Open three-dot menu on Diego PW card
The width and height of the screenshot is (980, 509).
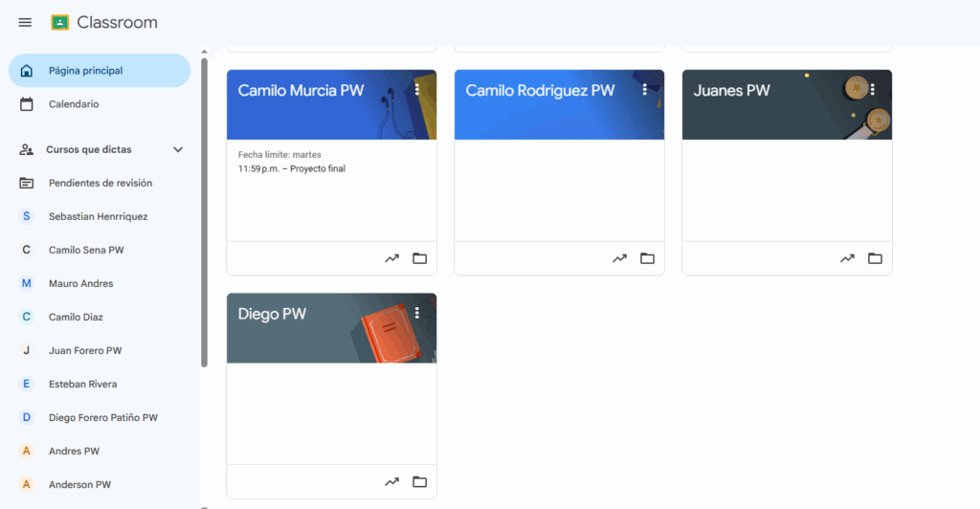[x=417, y=314]
